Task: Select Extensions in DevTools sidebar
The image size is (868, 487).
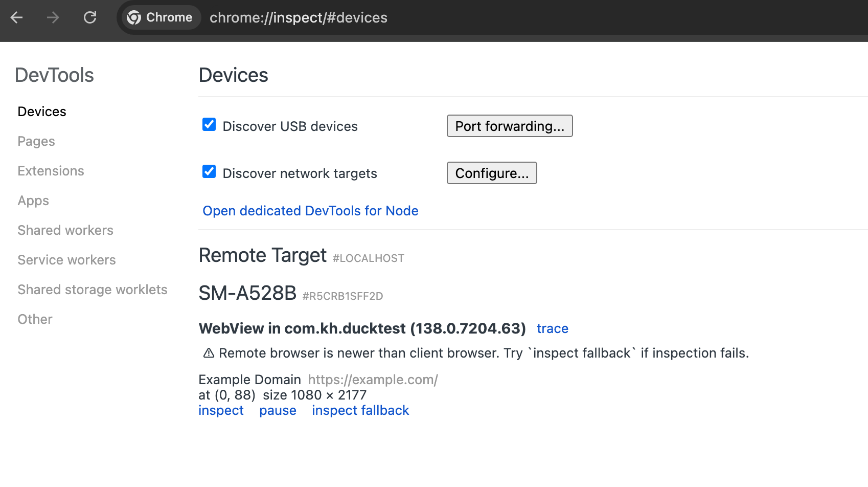Action: [51, 171]
